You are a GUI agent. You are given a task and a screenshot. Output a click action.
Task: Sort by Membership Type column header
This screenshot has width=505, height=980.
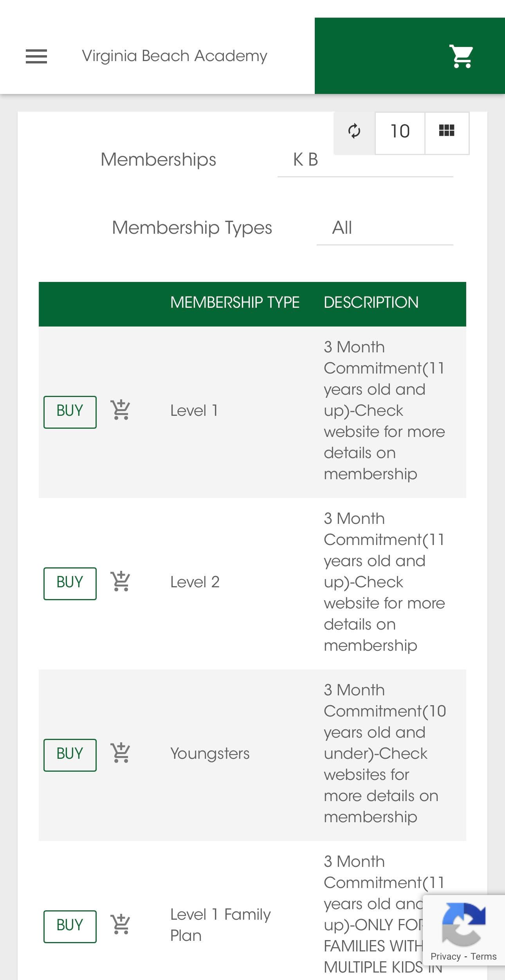coord(235,303)
